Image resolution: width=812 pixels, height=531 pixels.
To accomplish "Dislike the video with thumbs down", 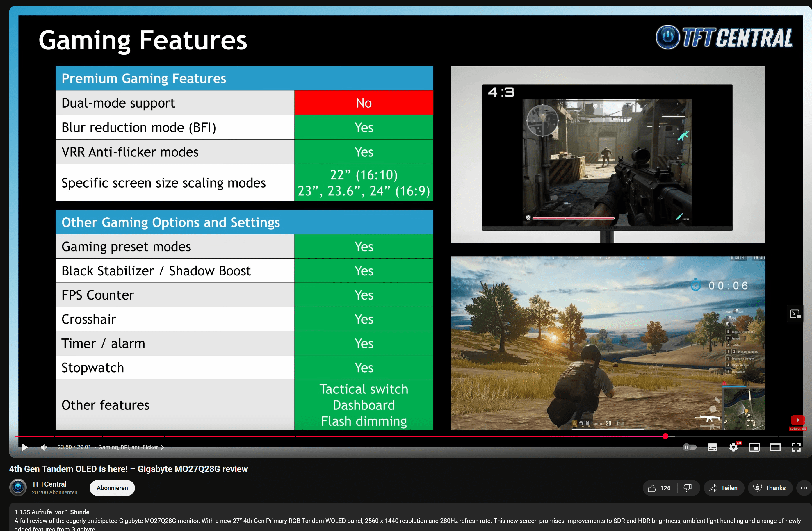I will coord(688,488).
